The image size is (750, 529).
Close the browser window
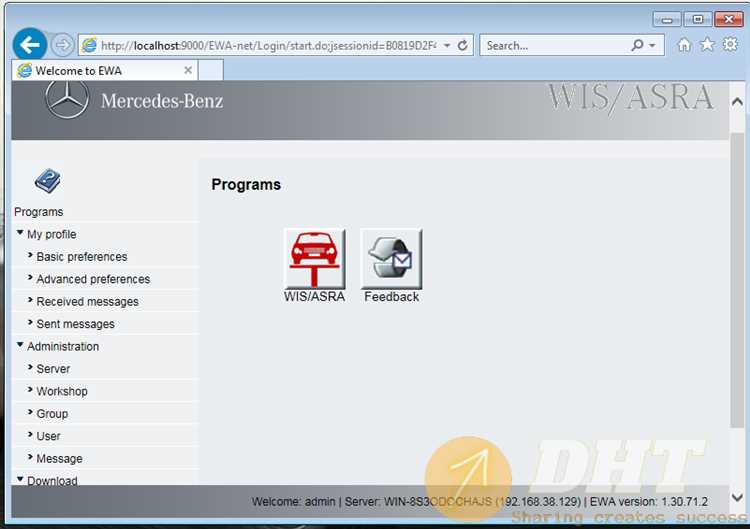coord(728,19)
